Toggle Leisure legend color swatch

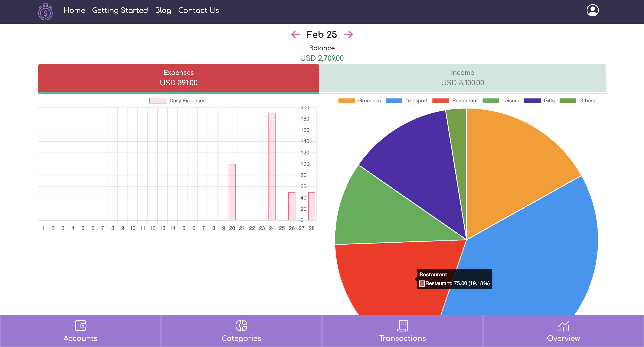click(491, 101)
